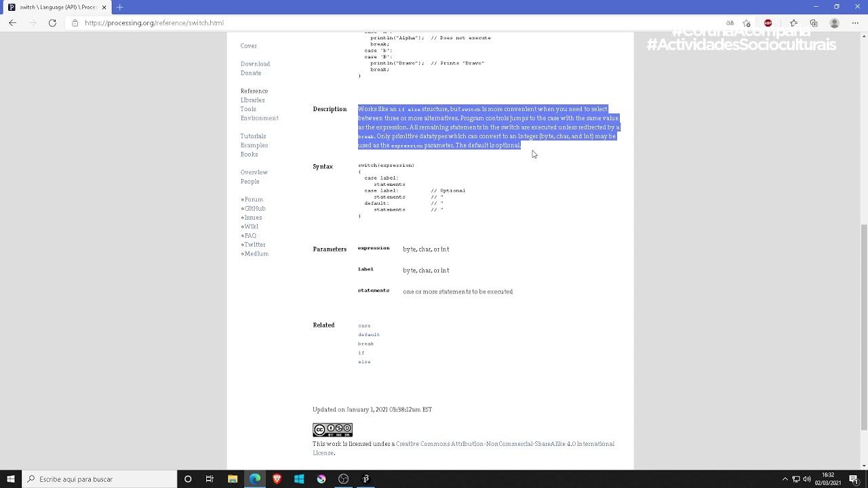Click the 'one or more statements to be executed' text
Viewport: 868px width, 488px height.
click(x=458, y=291)
